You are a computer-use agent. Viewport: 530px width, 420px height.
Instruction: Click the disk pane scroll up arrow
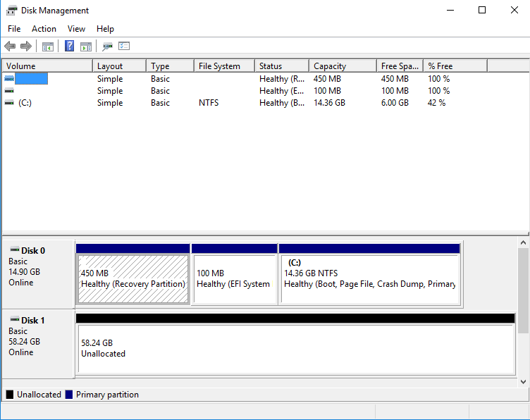click(523, 242)
